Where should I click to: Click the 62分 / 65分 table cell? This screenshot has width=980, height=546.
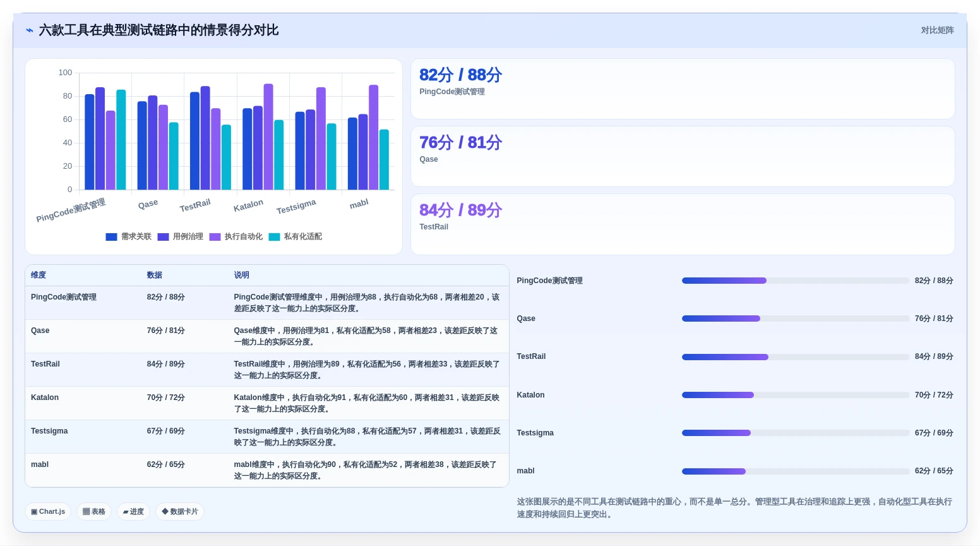(x=166, y=464)
